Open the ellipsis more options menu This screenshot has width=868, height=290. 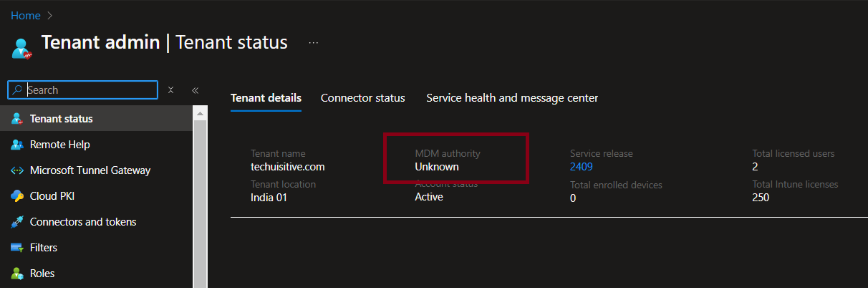click(x=314, y=43)
